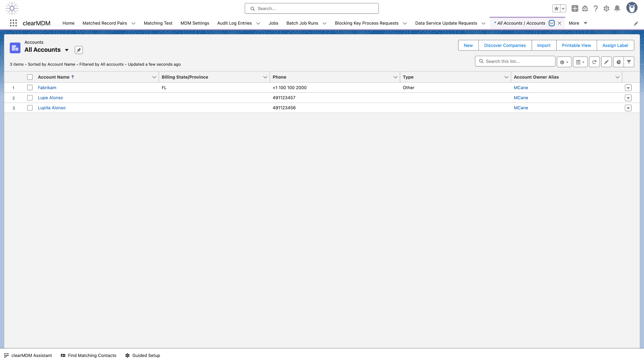
Task: Pin the All Accounts list view
Action: 79,50
